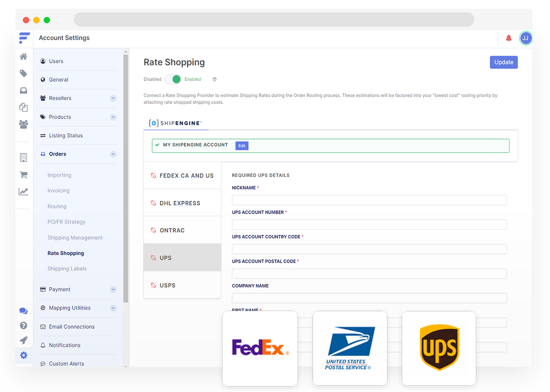Click the UPS Account Postal Code field
The width and height of the screenshot is (550, 392).
point(369,274)
